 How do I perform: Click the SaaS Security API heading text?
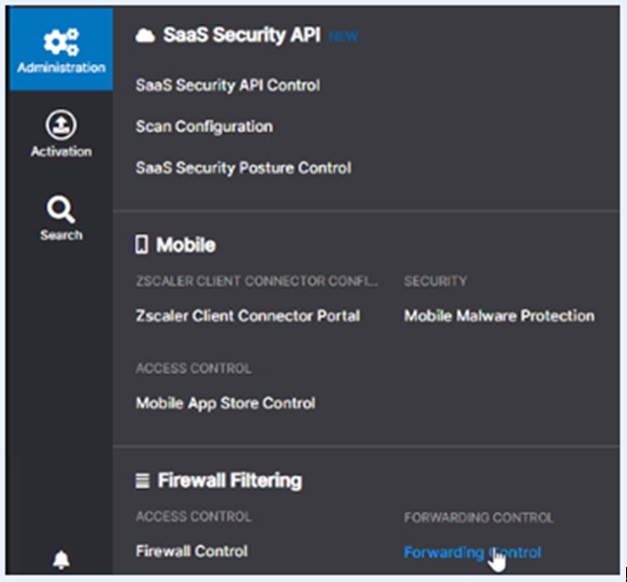tap(241, 36)
